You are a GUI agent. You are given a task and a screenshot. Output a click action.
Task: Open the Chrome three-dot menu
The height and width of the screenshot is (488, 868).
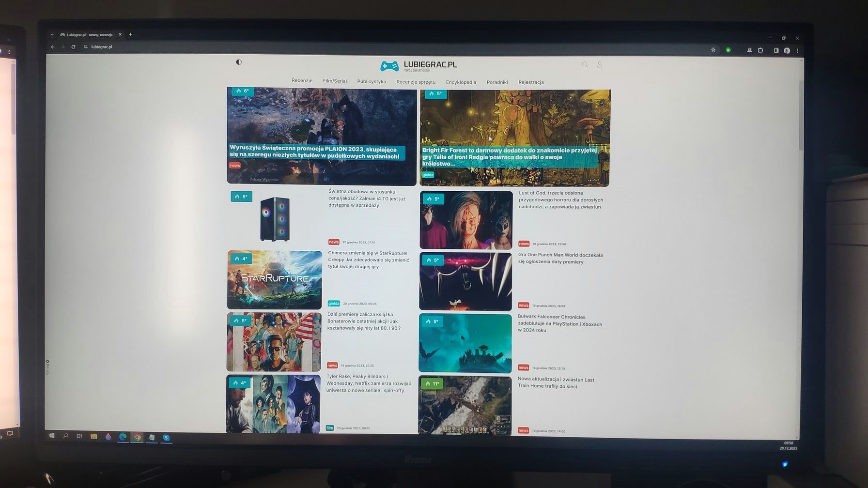click(x=797, y=50)
